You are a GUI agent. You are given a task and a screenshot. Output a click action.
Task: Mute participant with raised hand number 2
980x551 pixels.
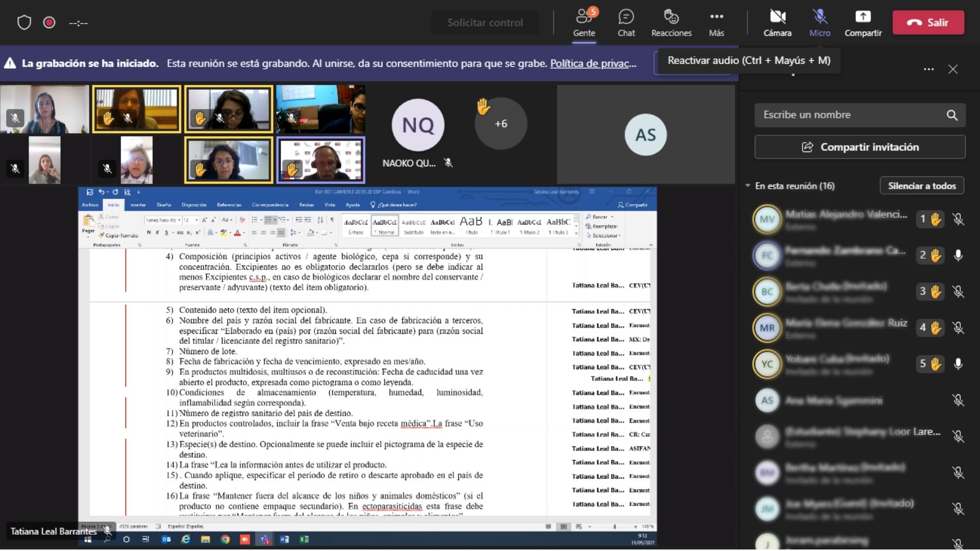coord(958,255)
